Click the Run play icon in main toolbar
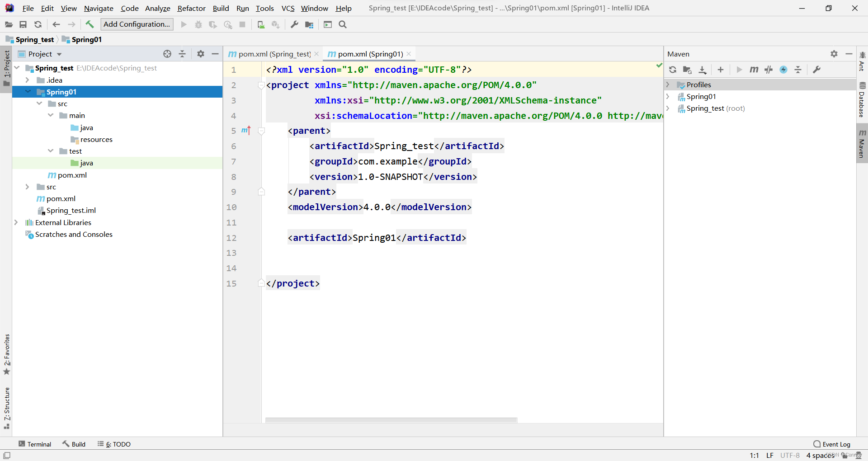868x461 pixels. pyautogui.click(x=184, y=24)
